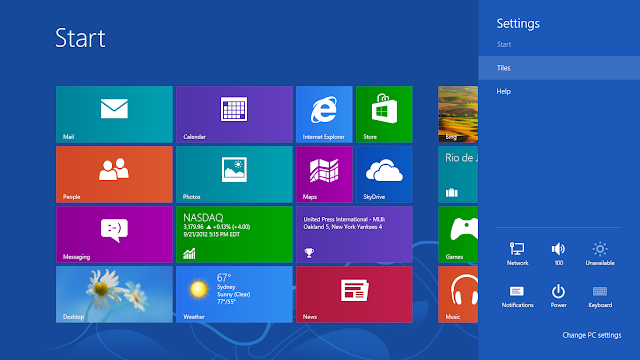
Task: Open the Store tile
Action: point(384,114)
